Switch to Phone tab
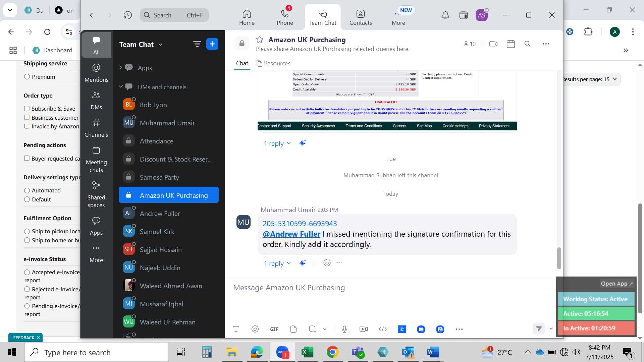 (285, 17)
